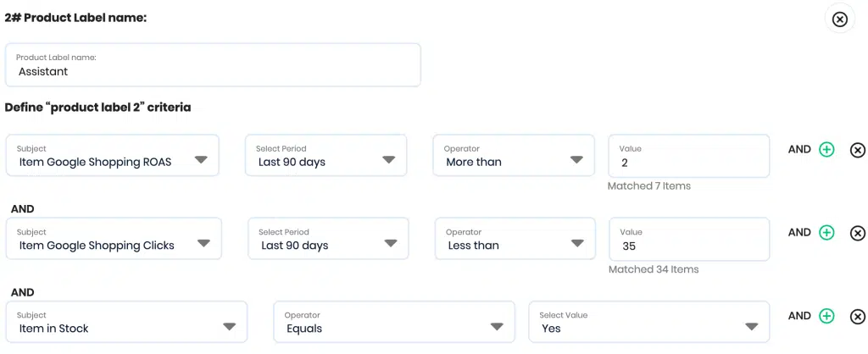Open Select Value dropdown showing Yes
This screenshot has width=868, height=354.
[x=649, y=322]
